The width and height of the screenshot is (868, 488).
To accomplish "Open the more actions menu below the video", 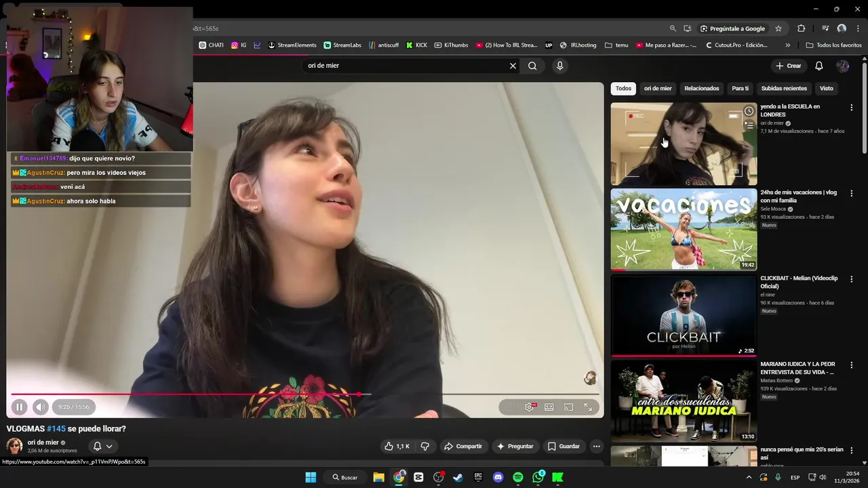I will (597, 446).
